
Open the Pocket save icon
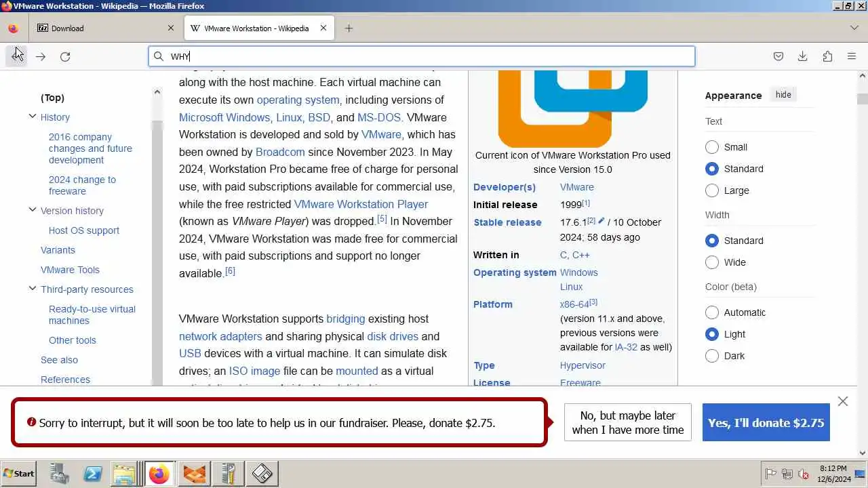tap(778, 56)
